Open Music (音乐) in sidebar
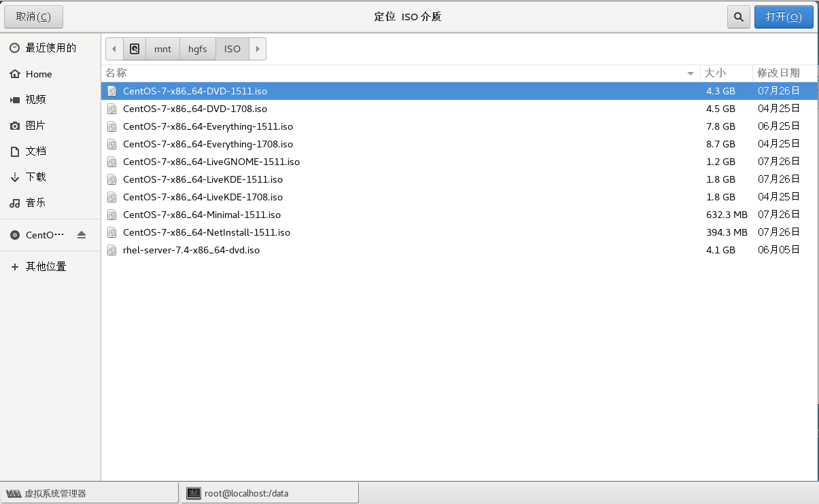This screenshot has height=504, width=819. pyautogui.click(x=50, y=203)
